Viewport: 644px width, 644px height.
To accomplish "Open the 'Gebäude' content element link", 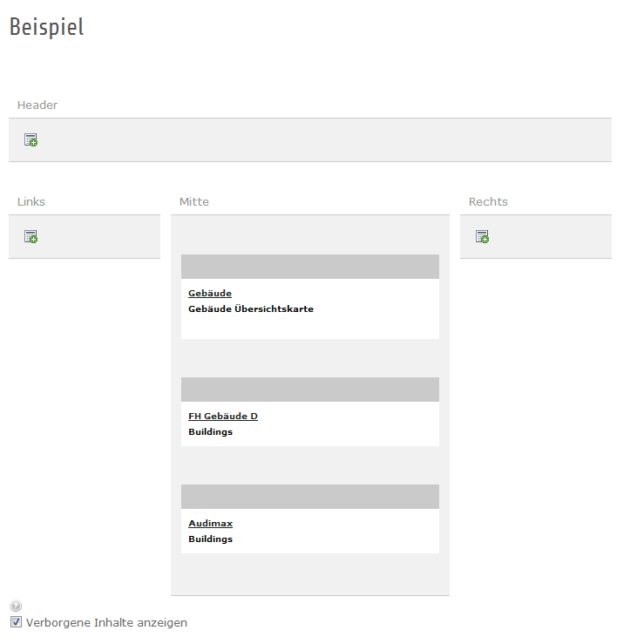I will tap(210, 294).
